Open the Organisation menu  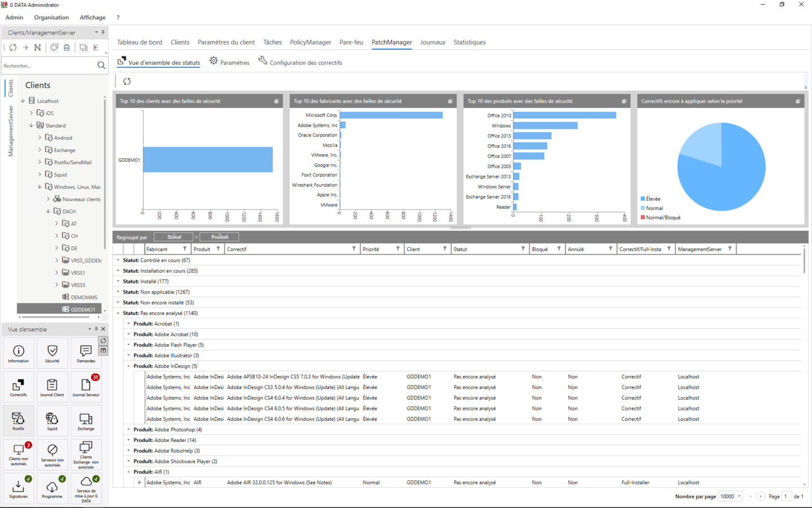coord(51,17)
